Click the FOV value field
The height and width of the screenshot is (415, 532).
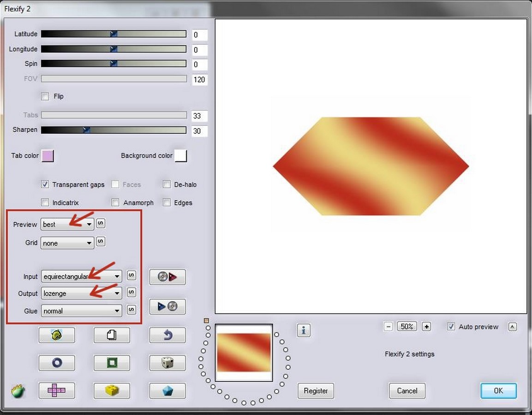(x=199, y=80)
